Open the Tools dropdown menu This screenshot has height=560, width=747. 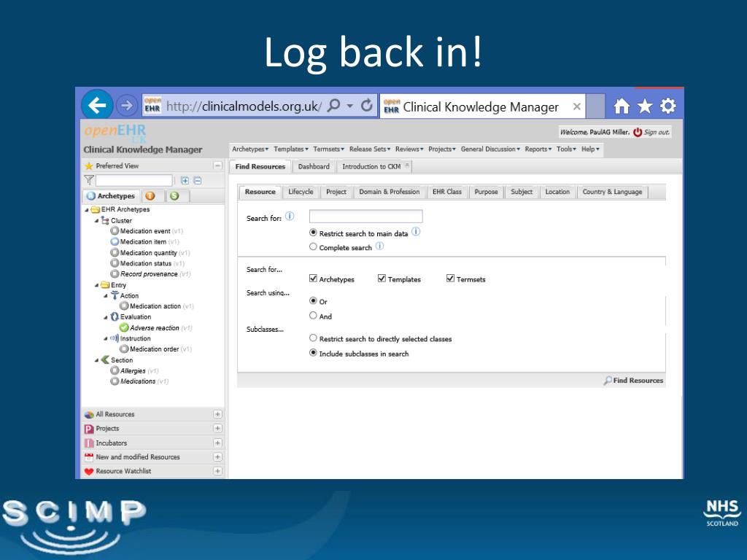(566, 149)
